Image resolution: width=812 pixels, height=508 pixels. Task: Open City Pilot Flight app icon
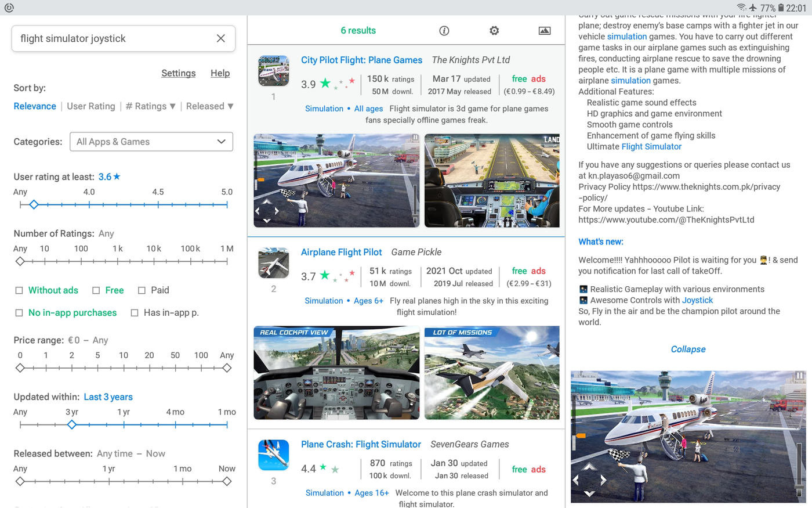pyautogui.click(x=274, y=71)
